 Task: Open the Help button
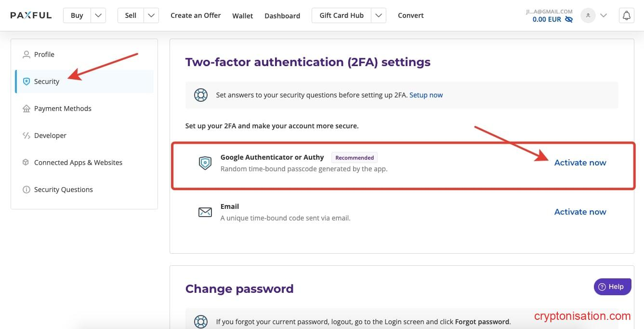click(612, 287)
